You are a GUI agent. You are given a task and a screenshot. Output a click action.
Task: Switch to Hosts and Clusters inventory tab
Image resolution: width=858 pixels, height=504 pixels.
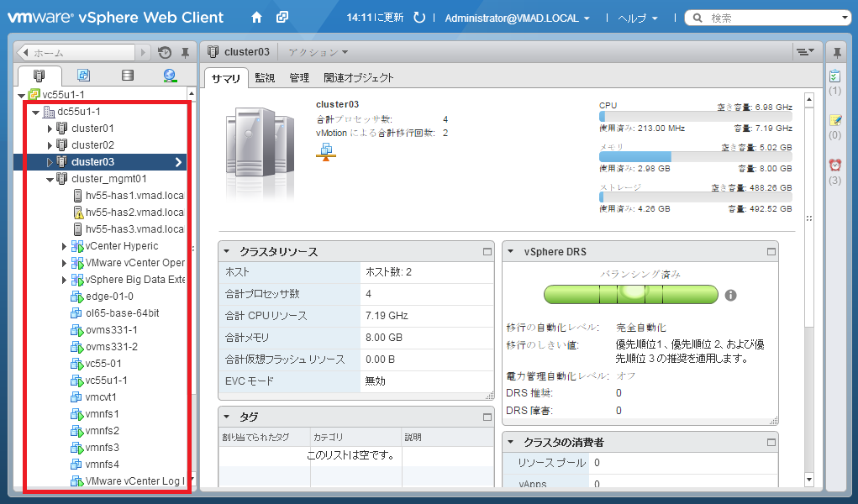click(39, 75)
